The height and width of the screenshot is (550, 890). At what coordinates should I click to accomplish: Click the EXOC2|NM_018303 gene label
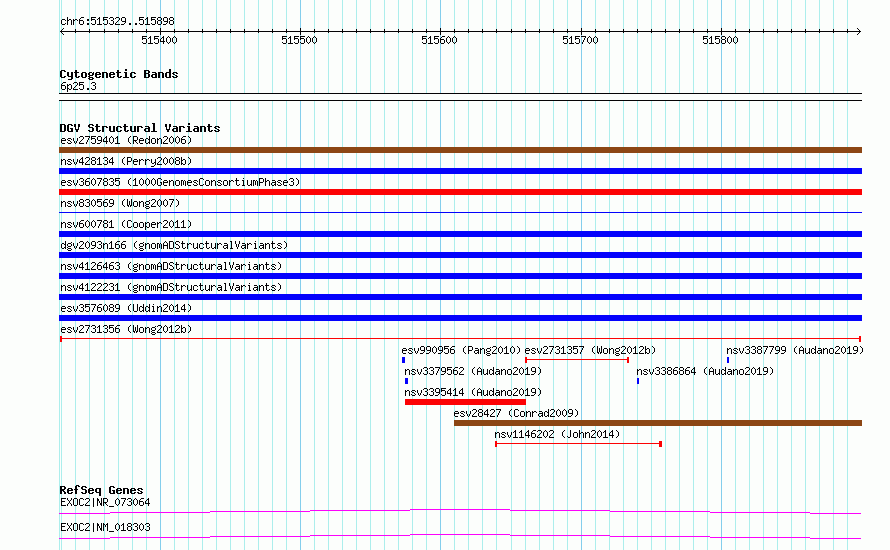pyautogui.click(x=105, y=527)
